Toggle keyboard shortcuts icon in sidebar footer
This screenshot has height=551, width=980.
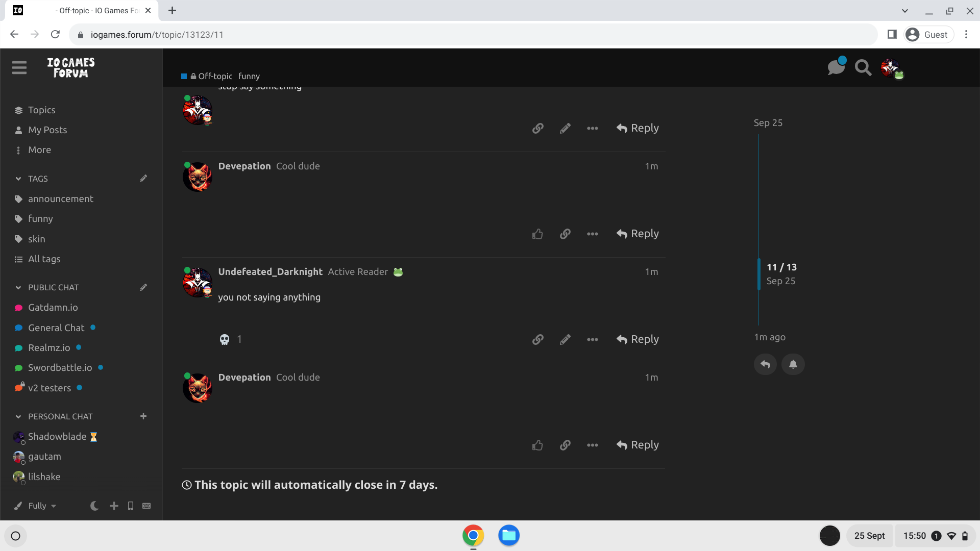pos(146,506)
